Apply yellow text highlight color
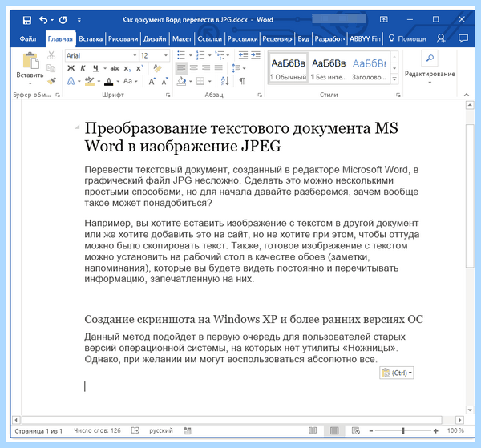481x448 pixels. (x=90, y=81)
